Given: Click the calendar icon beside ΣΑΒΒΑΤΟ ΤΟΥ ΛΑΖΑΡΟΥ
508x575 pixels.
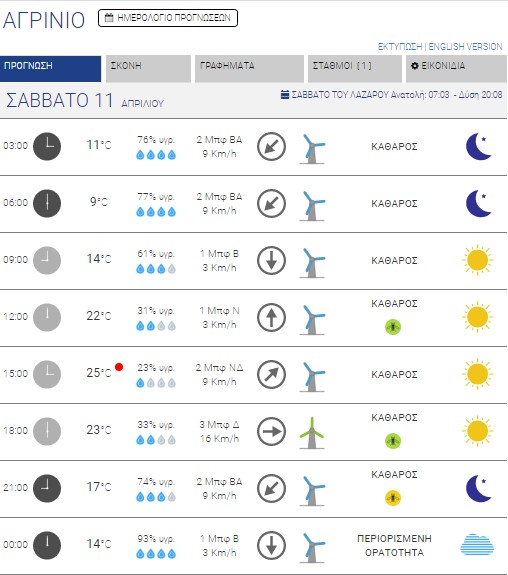Looking at the screenshot, I should 285,95.
